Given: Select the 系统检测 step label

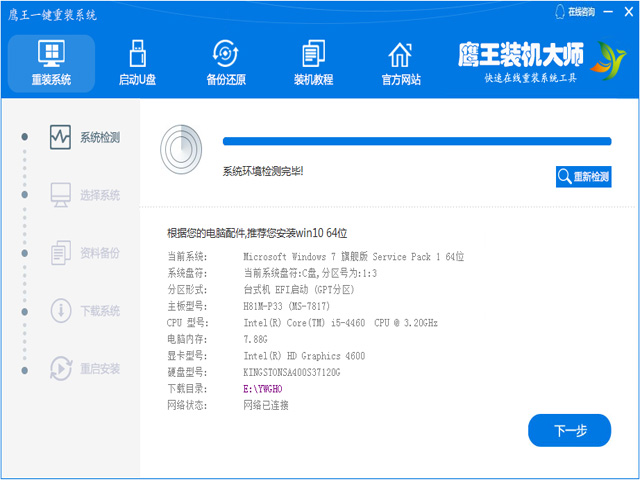Looking at the screenshot, I should 100,138.
